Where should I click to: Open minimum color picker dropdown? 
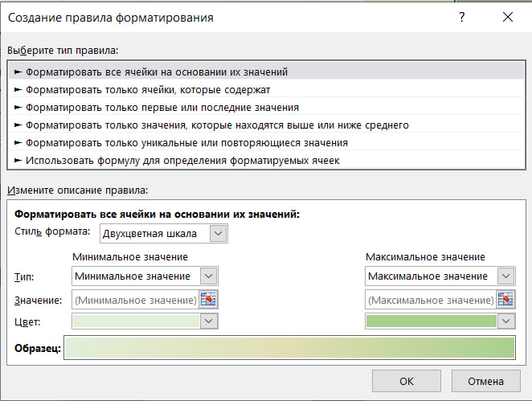[209, 321]
